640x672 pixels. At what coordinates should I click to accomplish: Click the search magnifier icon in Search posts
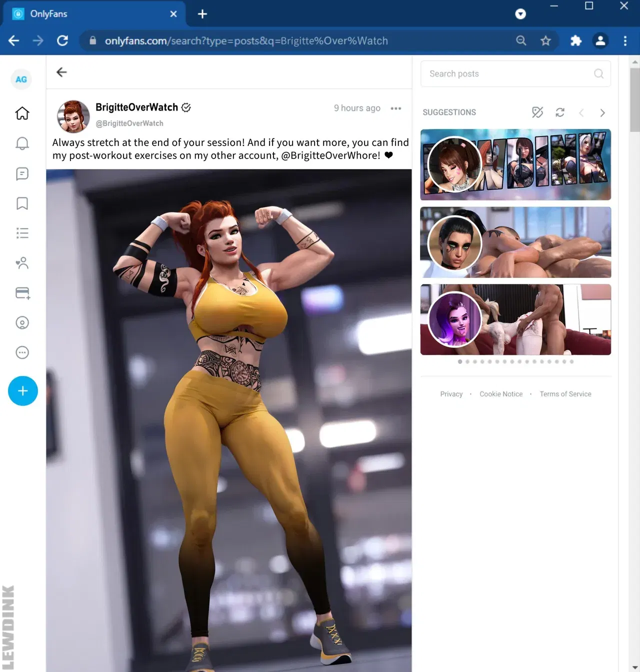point(598,73)
